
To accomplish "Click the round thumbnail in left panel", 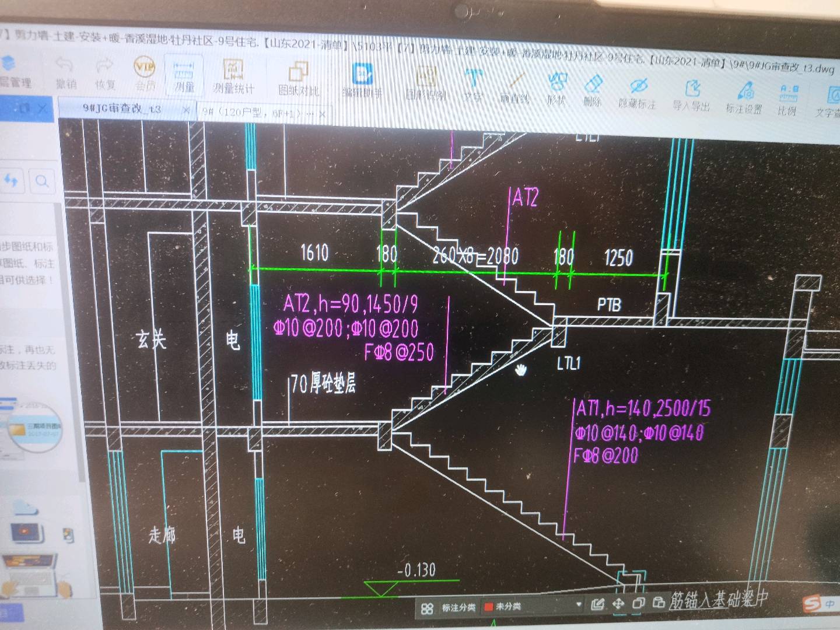I will [x=35, y=426].
